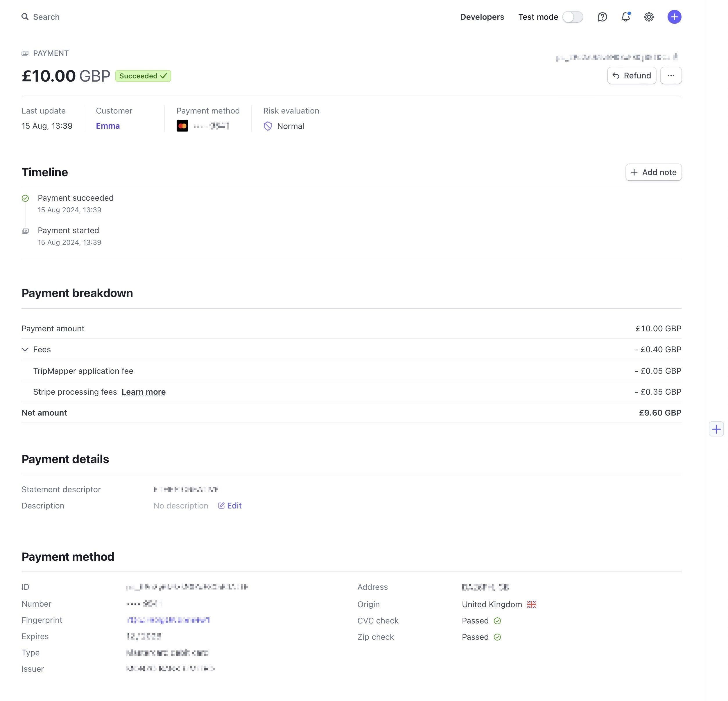This screenshot has width=728, height=701.
Task: Click the purple create plus button
Action: click(x=674, y=17)
